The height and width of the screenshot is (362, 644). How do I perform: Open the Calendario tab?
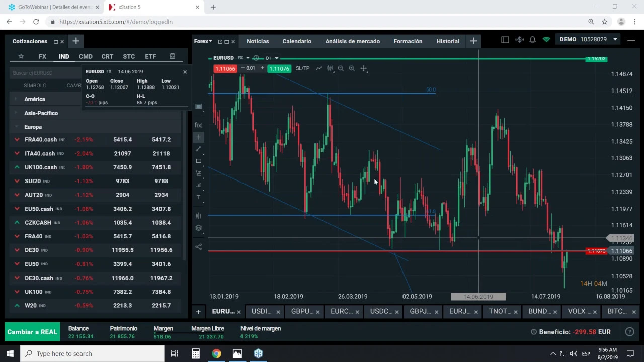pyautogui.click(x=297, y=41)
